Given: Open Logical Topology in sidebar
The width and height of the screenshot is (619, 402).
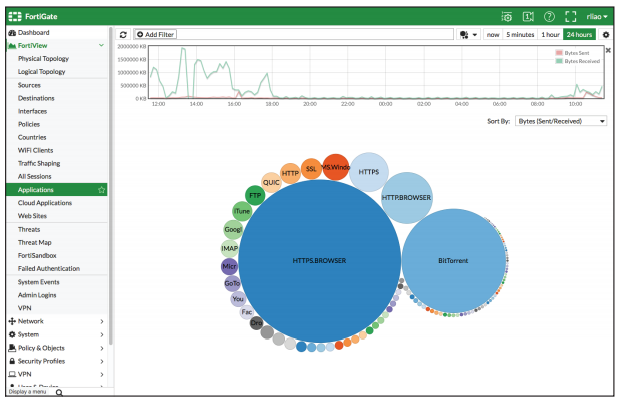Looking at the screenshot, I should tap(41, 71).
